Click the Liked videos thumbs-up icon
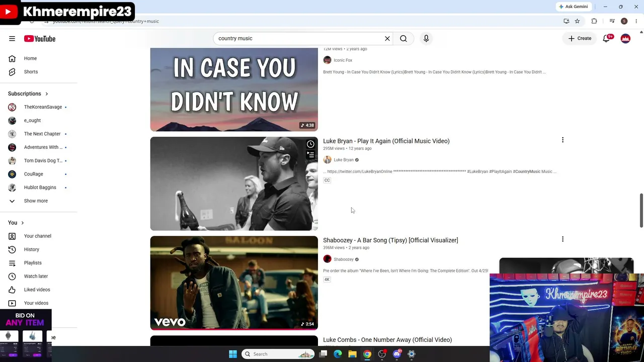This screenshot has width=644, height=362. pyautogui.click(x=12, y=290)
